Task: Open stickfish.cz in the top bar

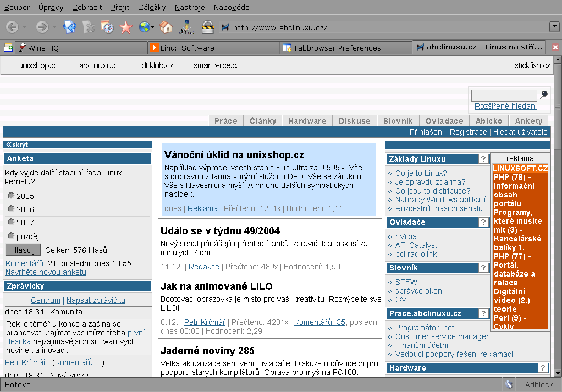Action: click(532, 65)
